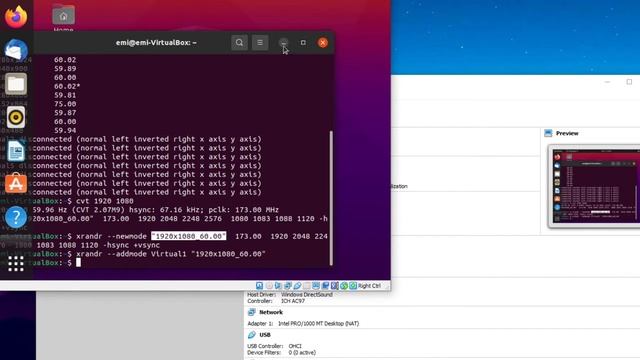Click the network indicator in VM status bar
Viewport: 640px width, 360px height.
[288, 286]
